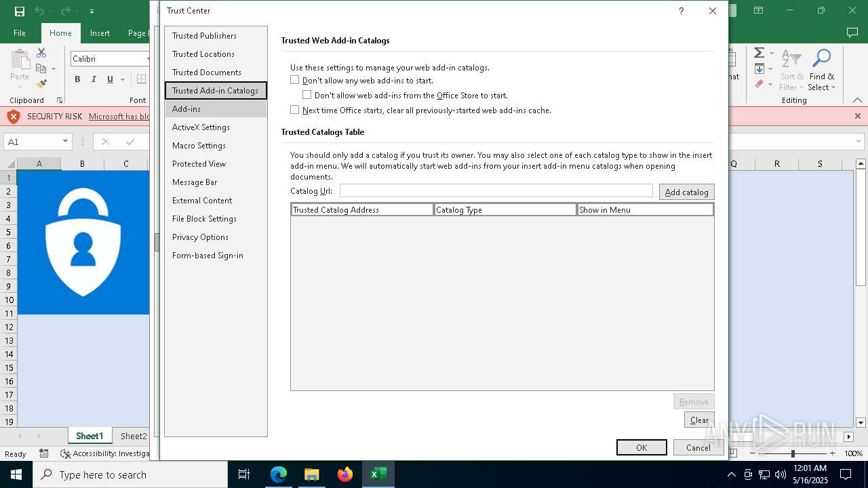Click the Paste clipboard icon

point(20,60)
